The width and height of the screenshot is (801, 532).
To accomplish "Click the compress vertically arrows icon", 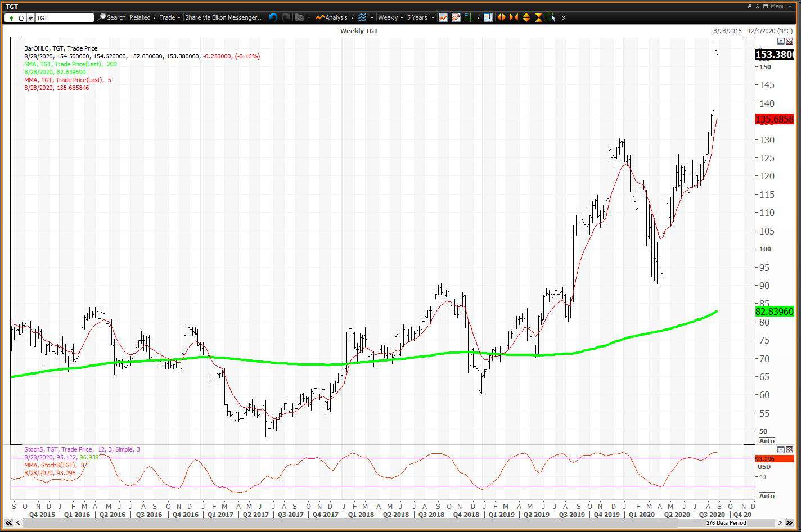I will (538, 17).
